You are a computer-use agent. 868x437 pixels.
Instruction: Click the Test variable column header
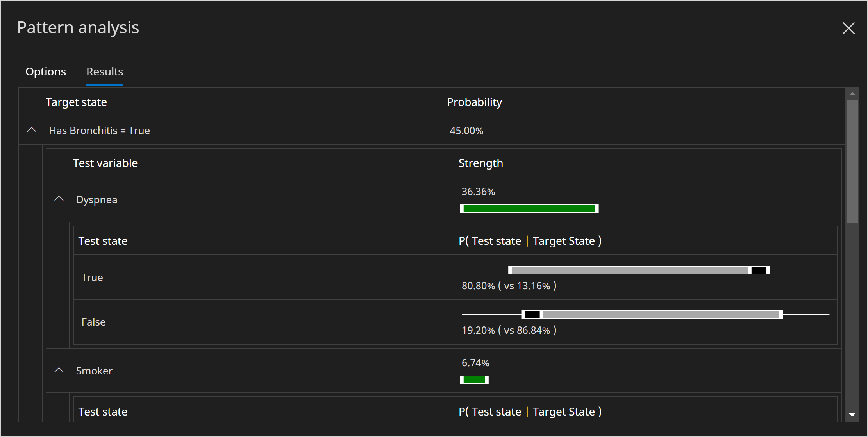(105, 163)
